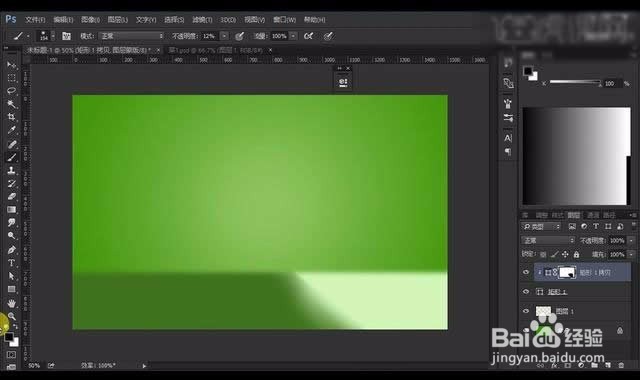Select the Magic Wand tool
The image size is (640, 380).
tap(11, 104)
